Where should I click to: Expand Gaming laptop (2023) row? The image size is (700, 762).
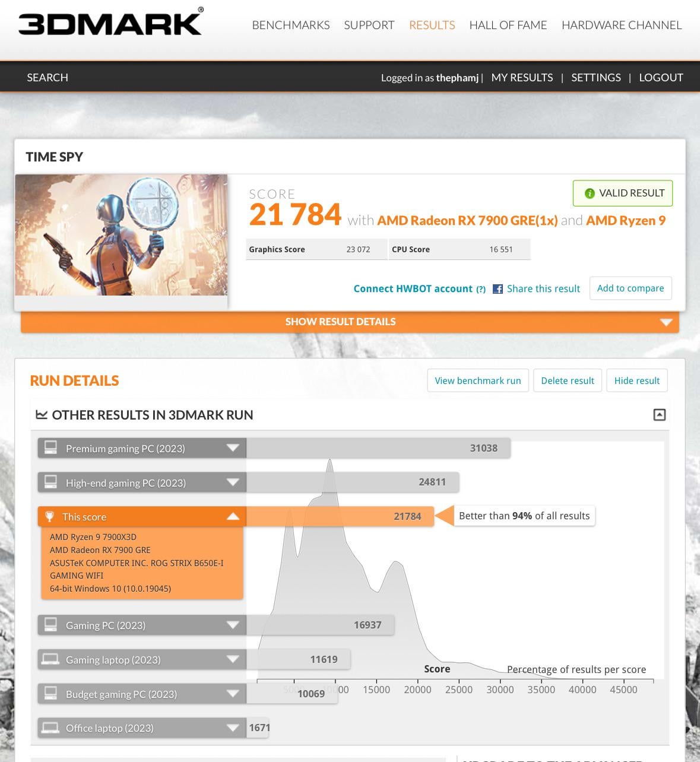[x=142, y=659]
